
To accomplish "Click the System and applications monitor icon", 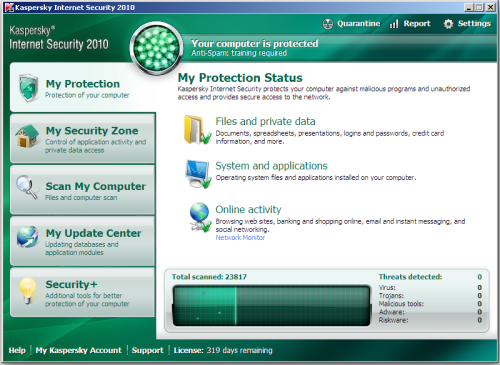I will pos(199,173).
